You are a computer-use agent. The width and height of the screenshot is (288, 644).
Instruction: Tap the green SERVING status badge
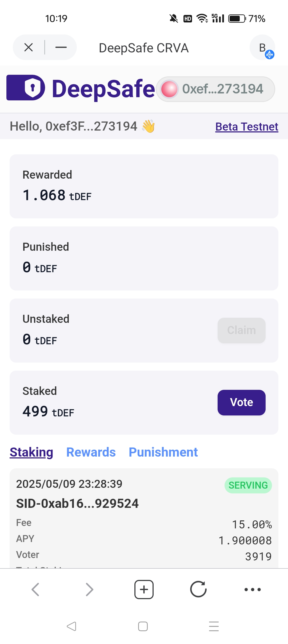click(248, 485)
